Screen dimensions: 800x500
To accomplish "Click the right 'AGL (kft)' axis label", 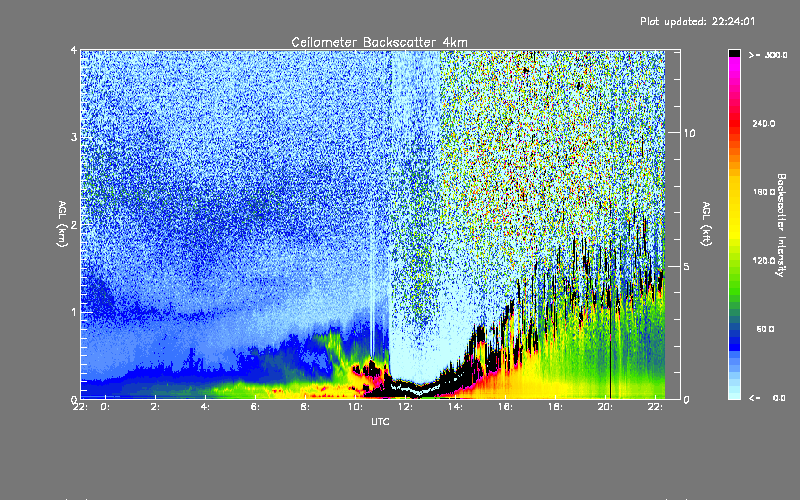I will pyautogui.click(x=707, y=224).
